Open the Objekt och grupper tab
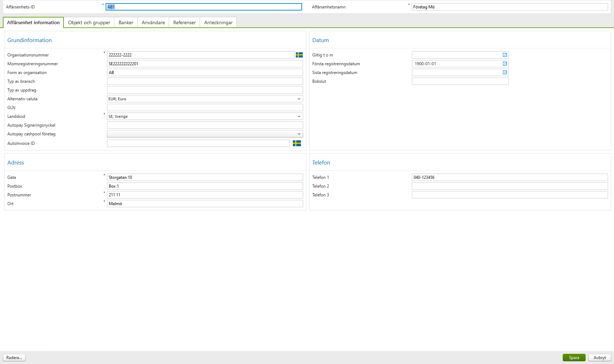The image size is (614, 364). [88, 22]
